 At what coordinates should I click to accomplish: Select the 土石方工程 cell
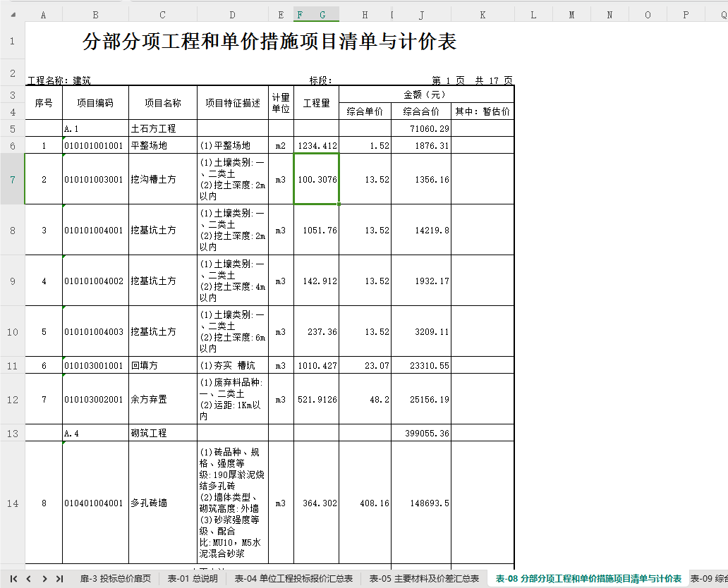pos(163,128)
